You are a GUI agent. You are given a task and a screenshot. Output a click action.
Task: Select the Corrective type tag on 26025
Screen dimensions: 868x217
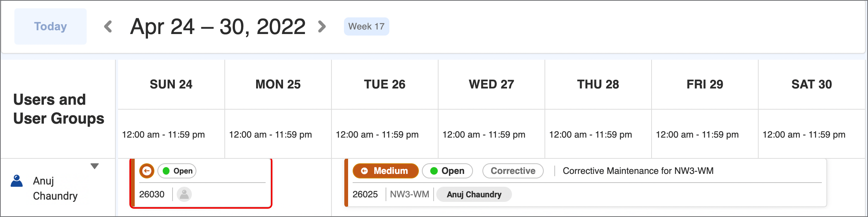tap(513, 171)
